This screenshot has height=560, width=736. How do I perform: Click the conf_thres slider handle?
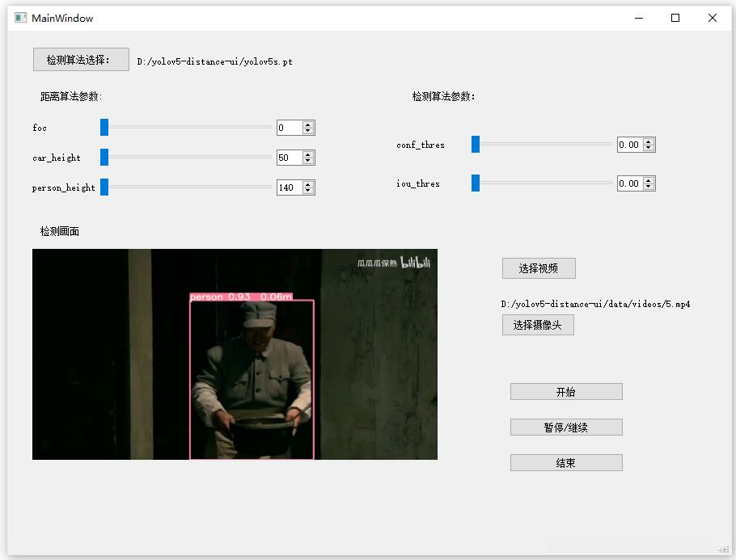(476, 145)
